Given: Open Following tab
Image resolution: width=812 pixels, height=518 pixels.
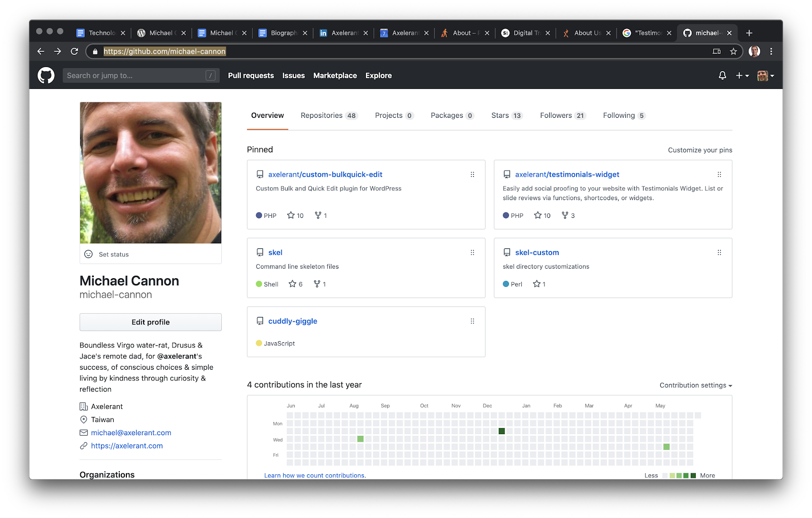Looking at the screenshot, I should (x=624, y=115).
